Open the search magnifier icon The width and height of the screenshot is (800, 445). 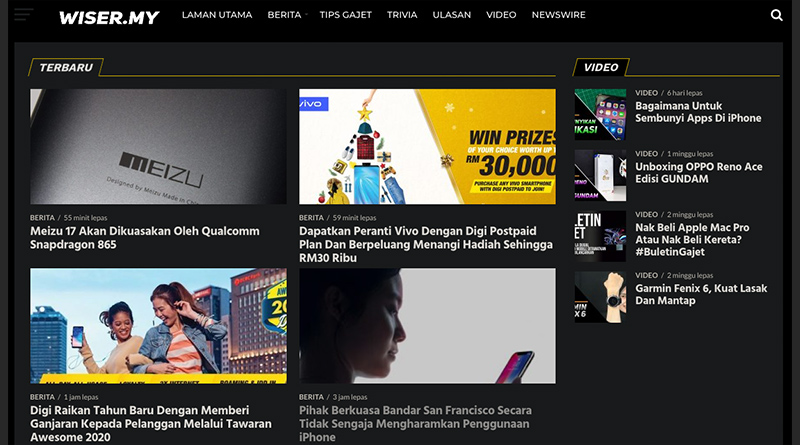tap(777, 15)
